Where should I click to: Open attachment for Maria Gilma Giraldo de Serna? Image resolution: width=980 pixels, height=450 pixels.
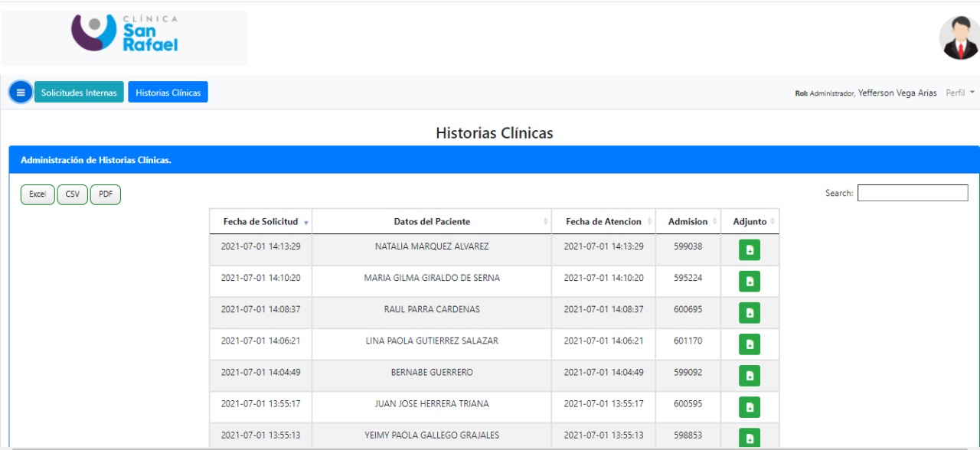750,282
